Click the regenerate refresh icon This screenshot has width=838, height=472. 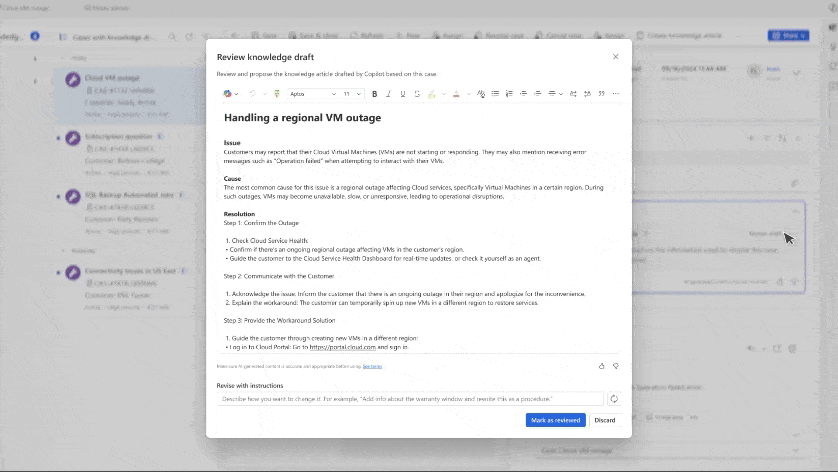(614, 398)
